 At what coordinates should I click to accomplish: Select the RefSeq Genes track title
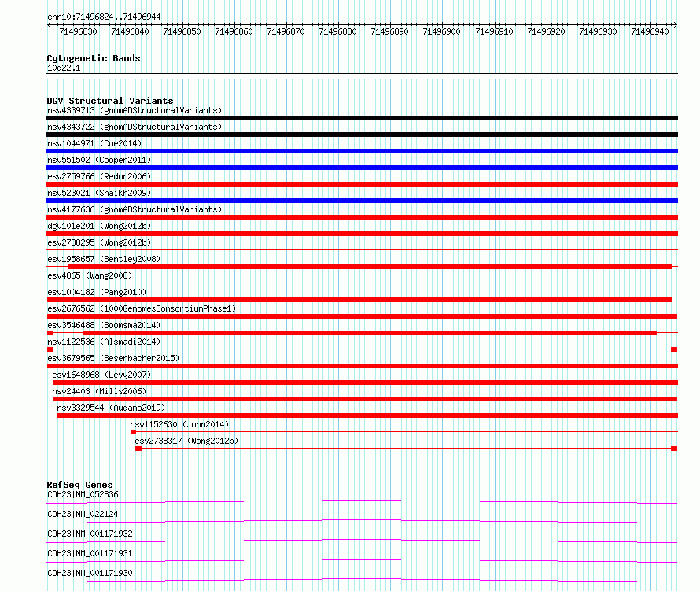[x=80, y=485]
